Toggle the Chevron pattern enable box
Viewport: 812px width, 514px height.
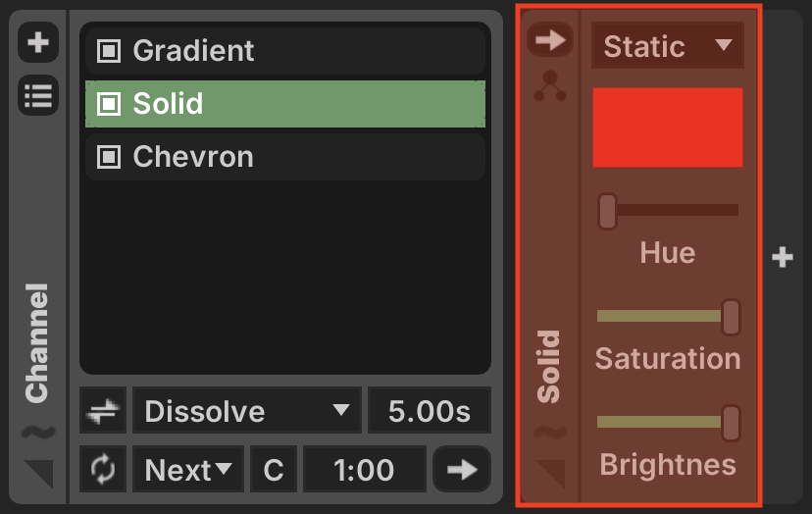[x=109, y=157]
